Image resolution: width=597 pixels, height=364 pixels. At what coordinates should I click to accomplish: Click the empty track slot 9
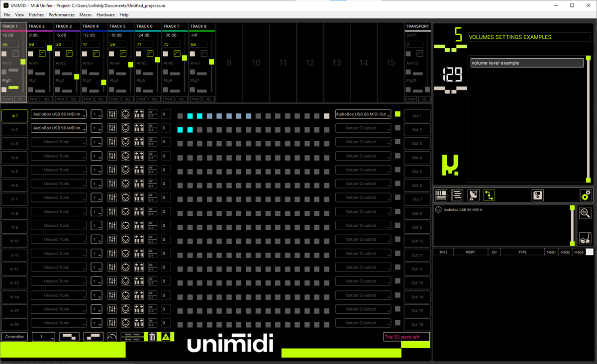point(229,63)
